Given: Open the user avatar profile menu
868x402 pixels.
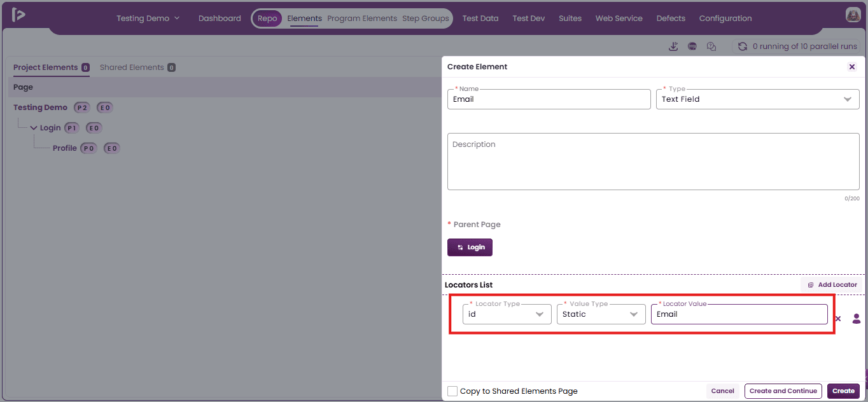Looking at the screenshot, I should point(853,15).
